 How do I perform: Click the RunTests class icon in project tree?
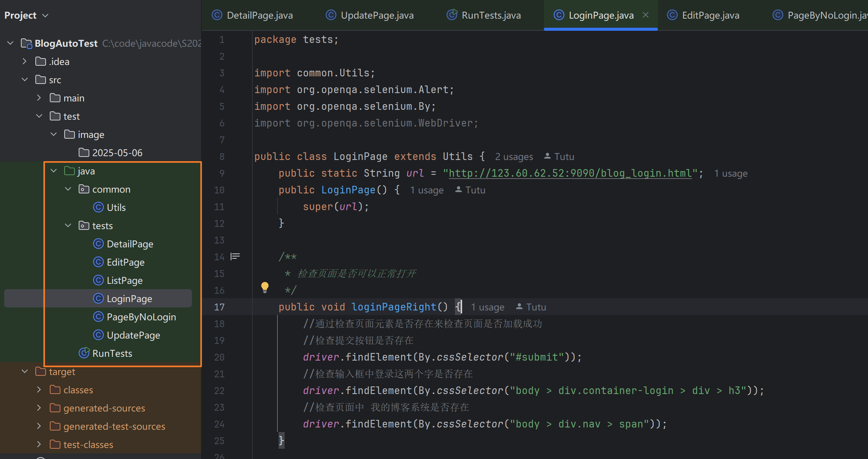pos(84,353)
